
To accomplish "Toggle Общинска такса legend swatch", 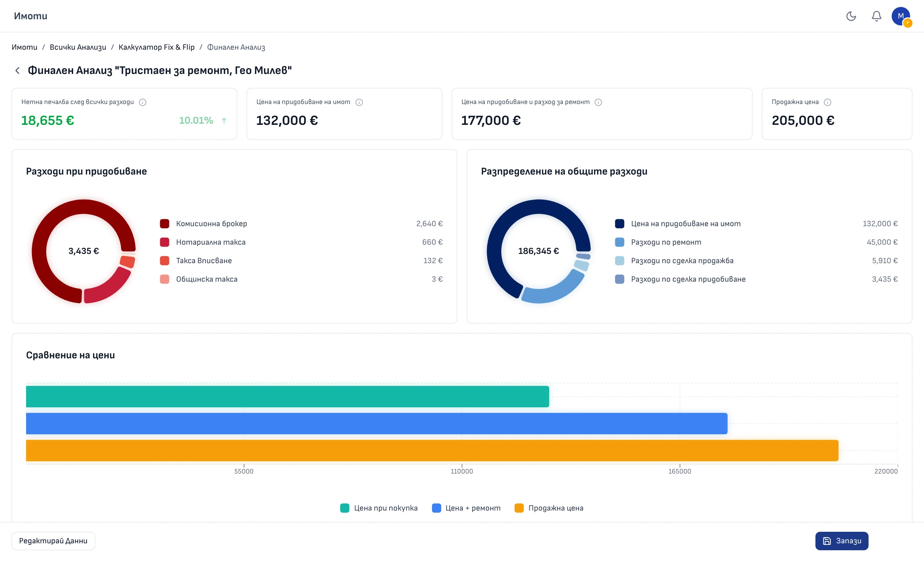I will click(164, 279).
